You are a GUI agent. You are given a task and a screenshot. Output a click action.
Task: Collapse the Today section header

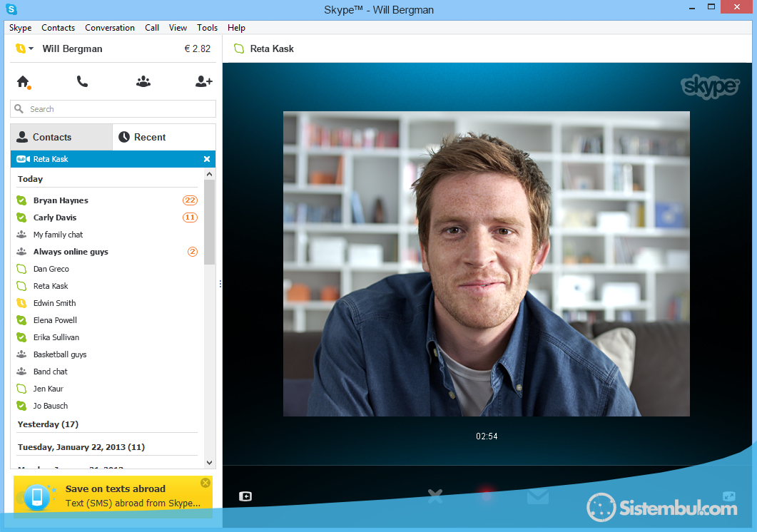(30, 179)
